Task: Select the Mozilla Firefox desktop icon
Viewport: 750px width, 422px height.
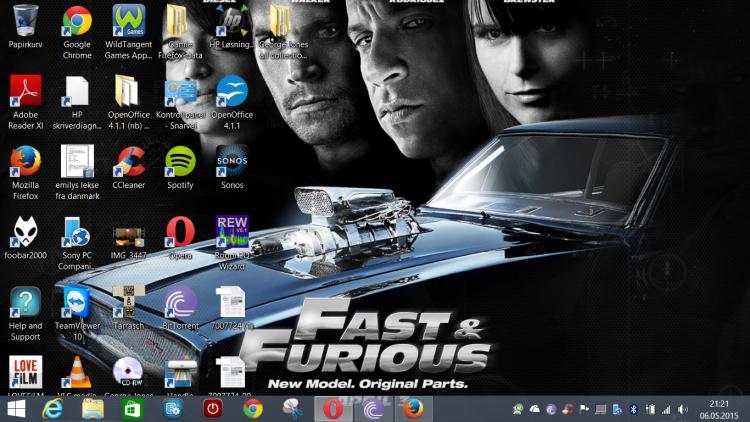Action: coord(25,160)
